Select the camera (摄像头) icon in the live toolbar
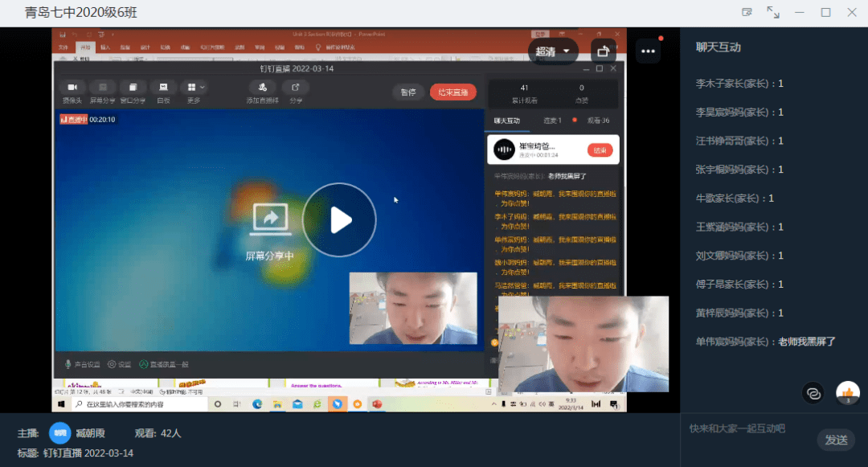 pyautogui.click(x=71, y=90)
